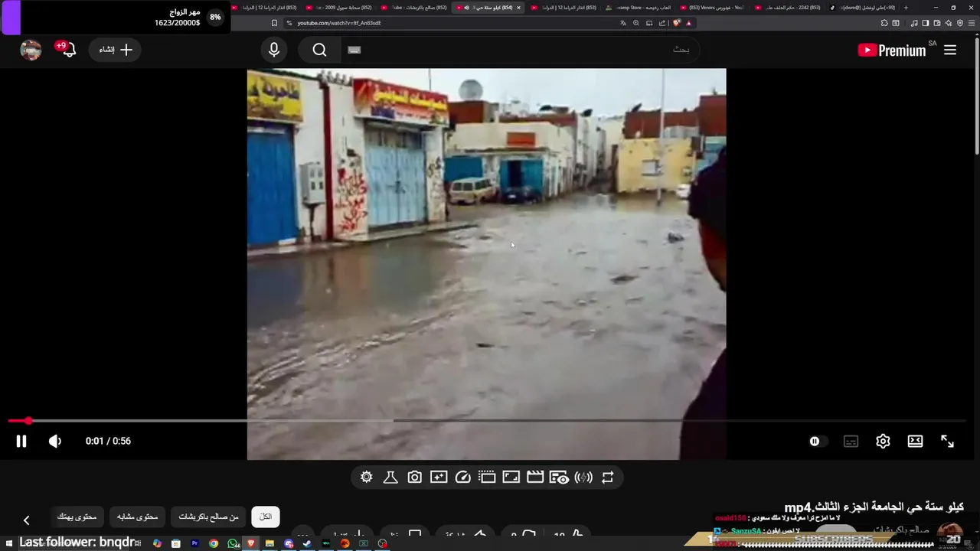980x551 pixels.
Task: Open WhatsApp from the taskbar
Action: (233, 543)
